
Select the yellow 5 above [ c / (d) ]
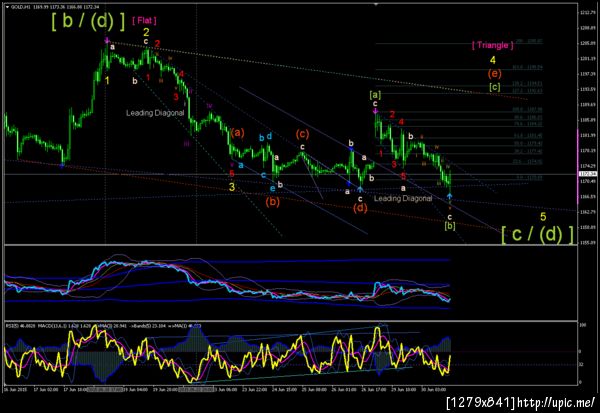pyautogui.click(x=543, y=217)
